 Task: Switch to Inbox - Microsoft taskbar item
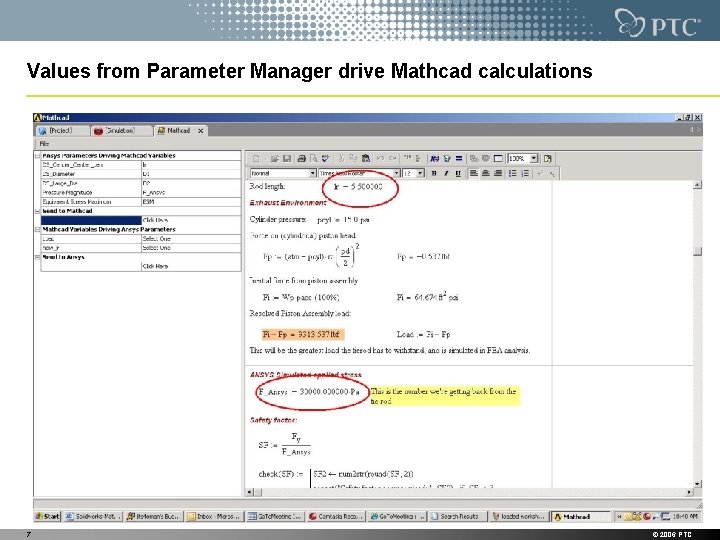[x=214, y=517]
